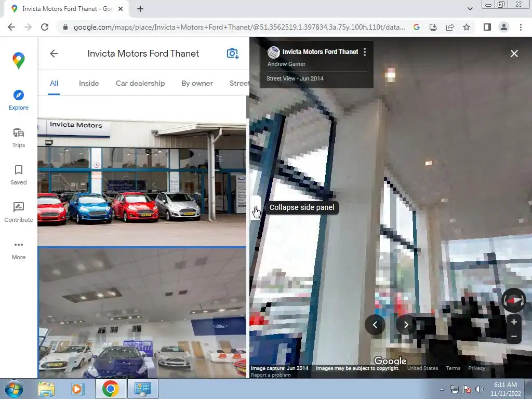
Task: Show previous photo in viewer
Action: 375,325
